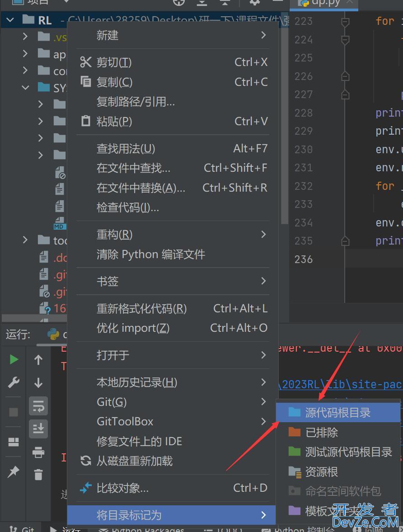The image size is (403, 532).
Task: Click the resource folder icon for 资源根
Action: [x=295, y=472]
